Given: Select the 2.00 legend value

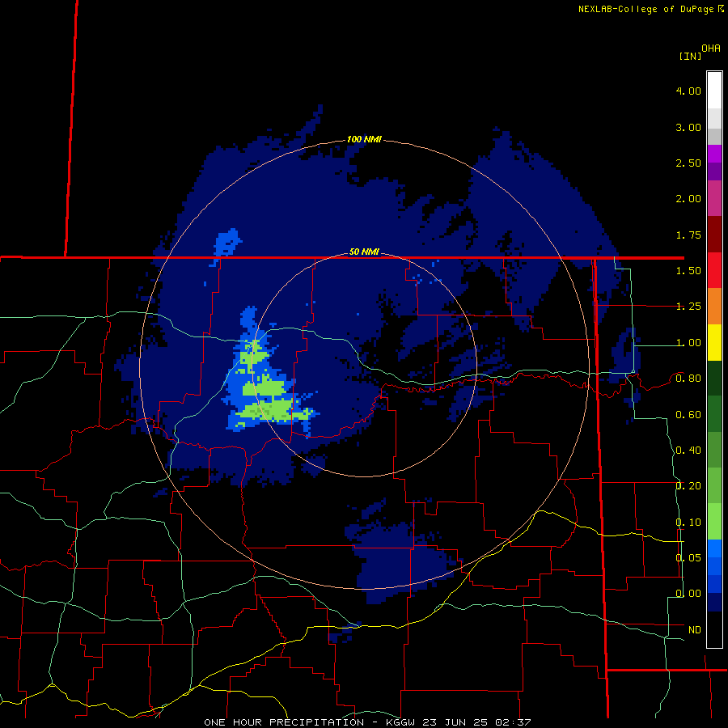Looking at the screenshot, I should (x=688, y=199).
